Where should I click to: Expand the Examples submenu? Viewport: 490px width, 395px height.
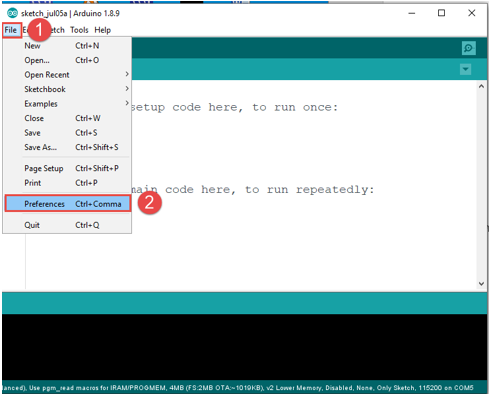click(x=67, y=104)
